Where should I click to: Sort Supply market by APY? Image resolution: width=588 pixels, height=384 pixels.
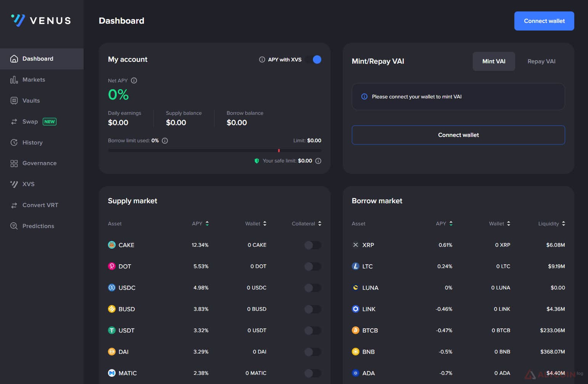pos(200,223)
